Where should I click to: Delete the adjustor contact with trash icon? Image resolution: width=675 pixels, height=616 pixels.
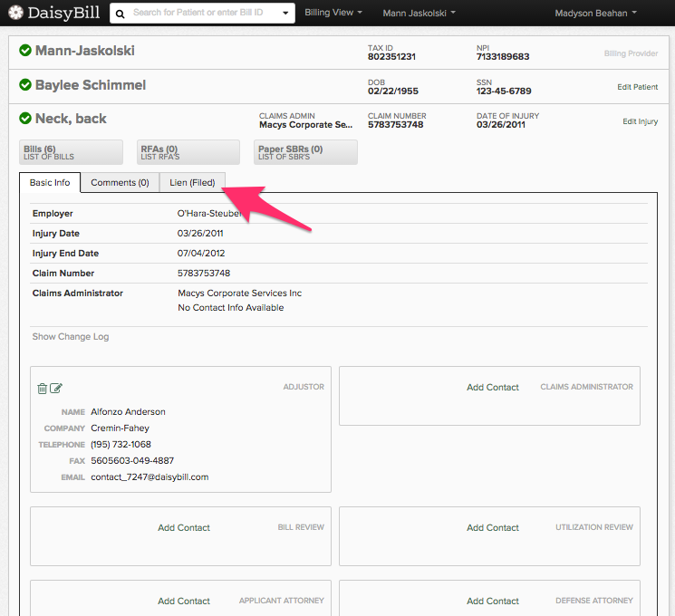pos(43,389)
